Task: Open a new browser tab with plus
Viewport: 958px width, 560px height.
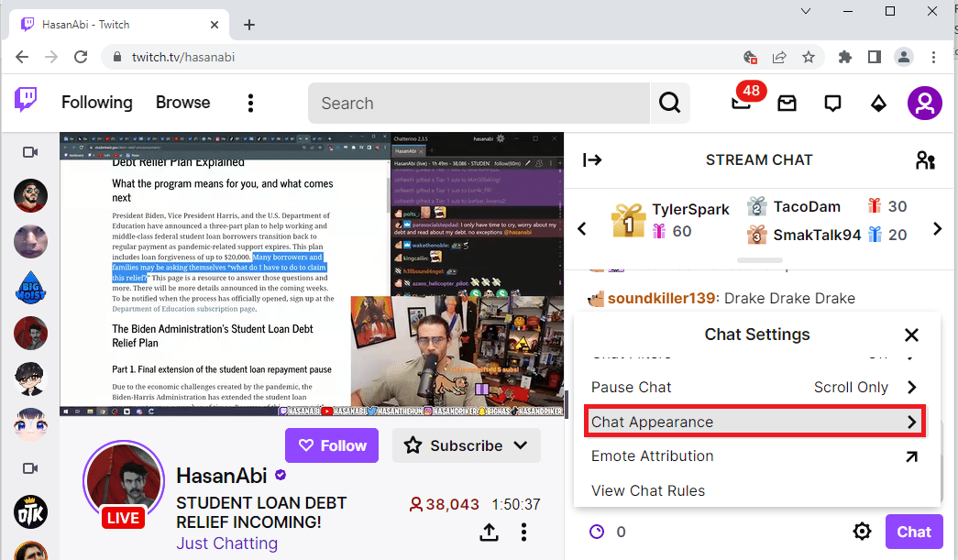Action: pos(249,25)
